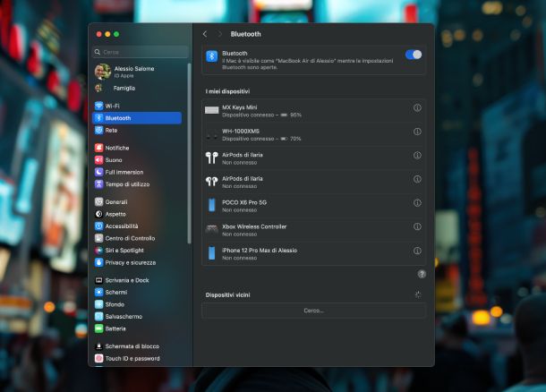Screen dimensions: 546x392
Task: Open Suono settings
Action: [137, 160]
